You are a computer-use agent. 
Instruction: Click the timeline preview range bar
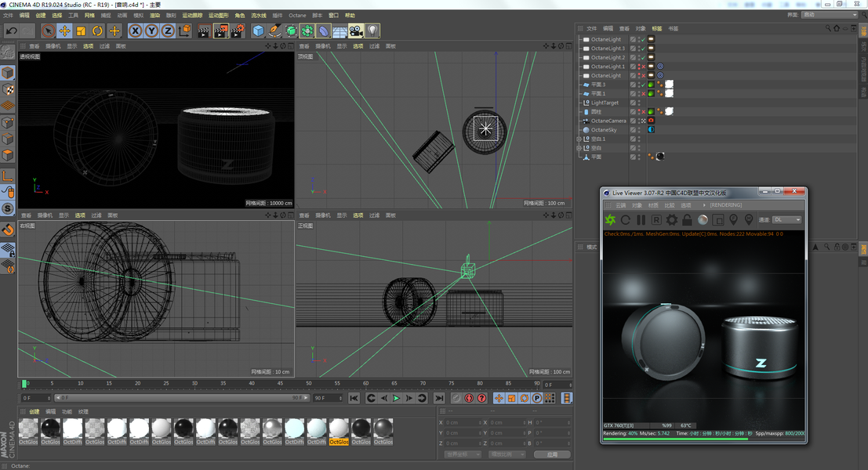182,398
